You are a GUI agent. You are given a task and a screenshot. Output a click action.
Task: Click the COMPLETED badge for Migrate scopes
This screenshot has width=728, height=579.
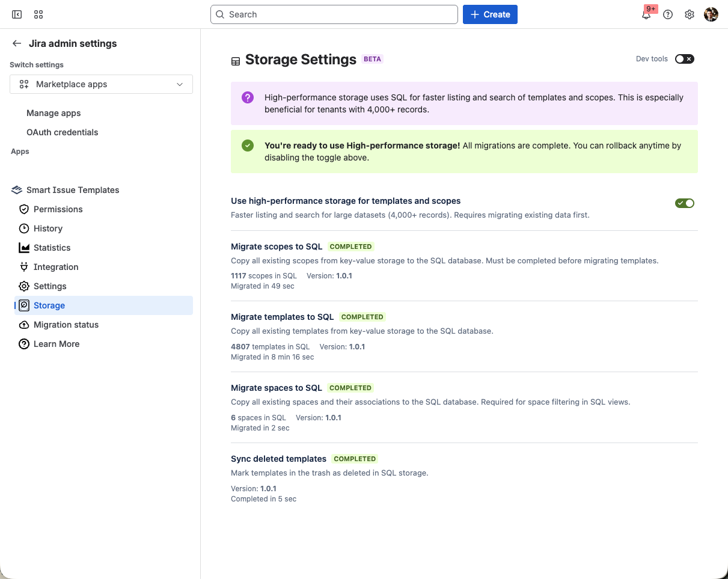(351, 247)
